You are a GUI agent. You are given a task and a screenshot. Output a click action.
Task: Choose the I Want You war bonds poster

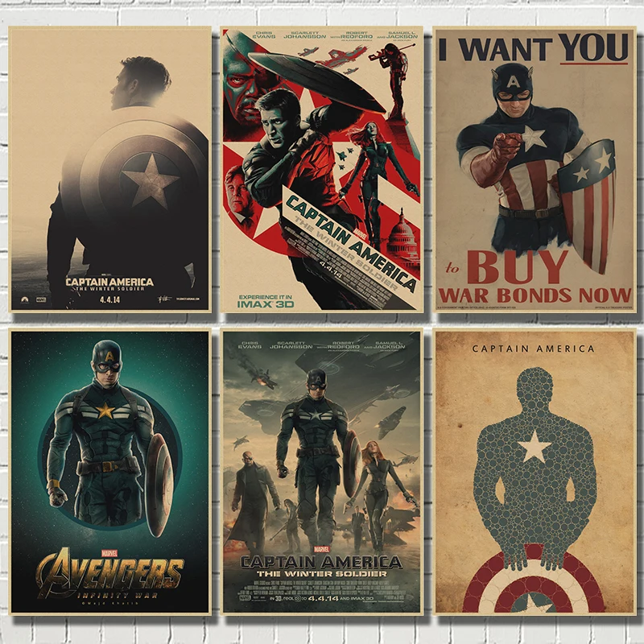pos(534,169)
